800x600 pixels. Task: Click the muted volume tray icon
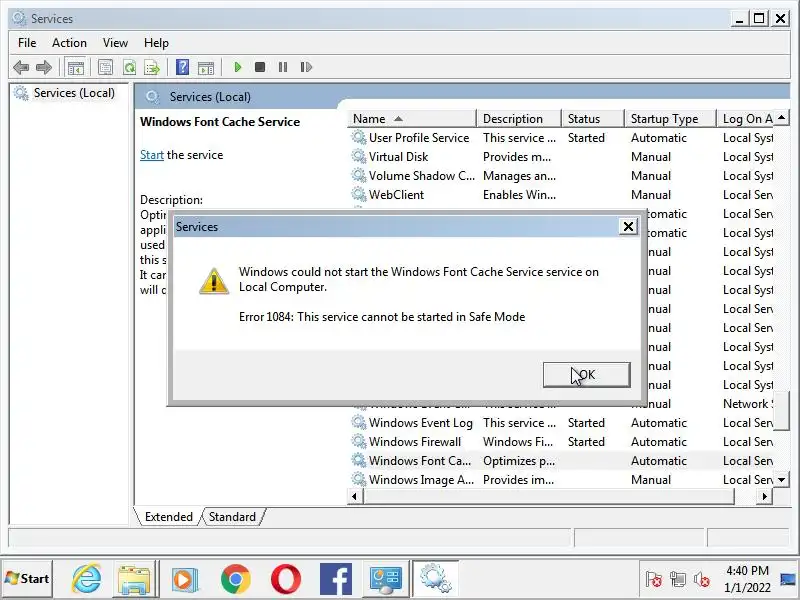pos(702,579)
